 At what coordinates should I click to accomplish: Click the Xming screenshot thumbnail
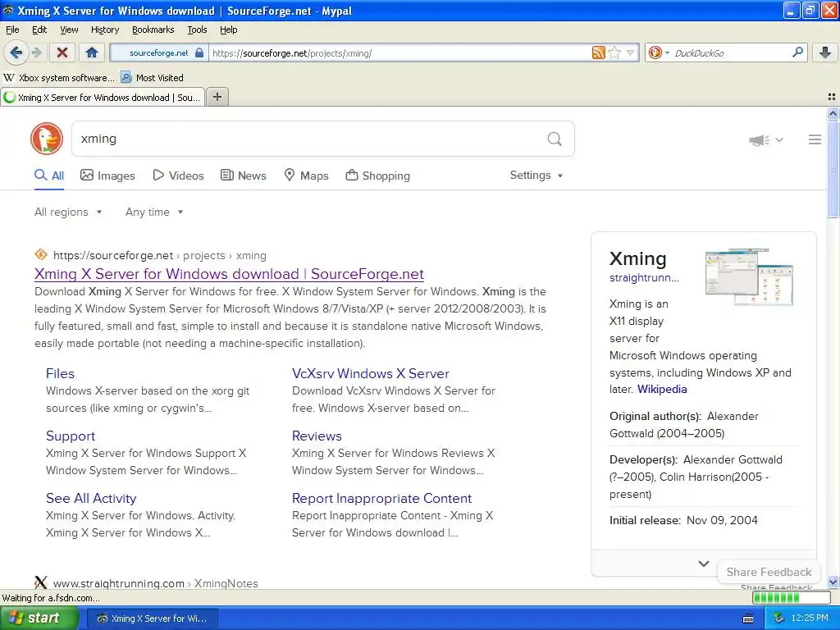click(x=749, y=277)
